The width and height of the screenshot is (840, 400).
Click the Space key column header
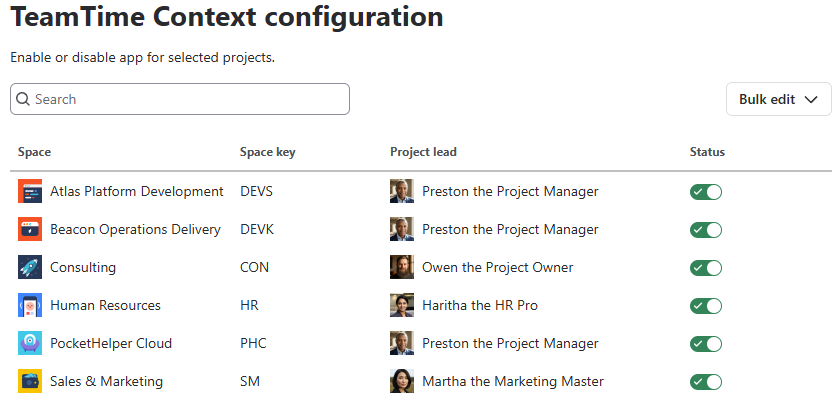[x=267, y=152]
